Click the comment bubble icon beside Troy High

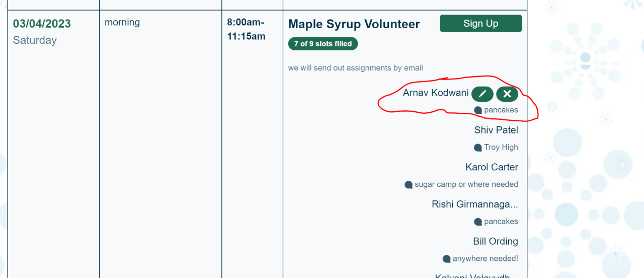click(x=478, y=148)
